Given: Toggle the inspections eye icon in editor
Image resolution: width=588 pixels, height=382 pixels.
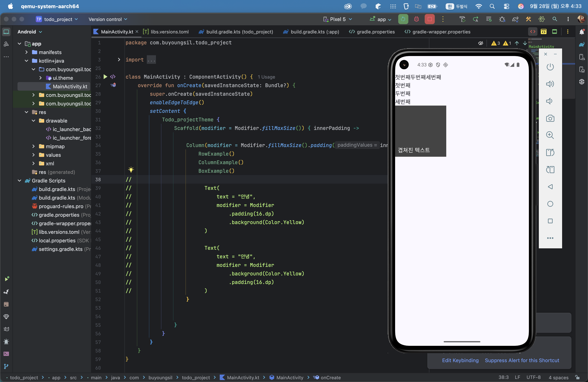Looking at the screenshot, I should (x=480, y=43).
